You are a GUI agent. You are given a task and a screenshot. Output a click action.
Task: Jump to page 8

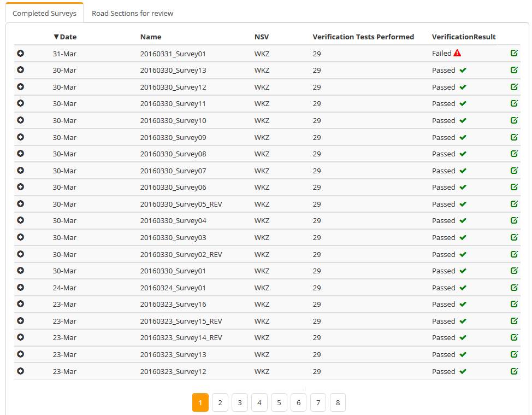coord(338,403)
